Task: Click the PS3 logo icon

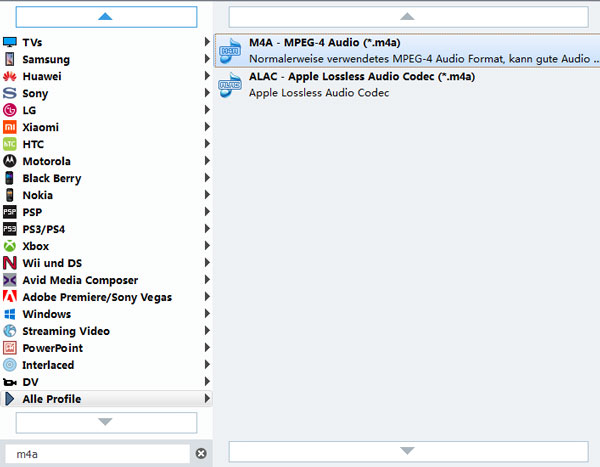Action: (10, 229)
